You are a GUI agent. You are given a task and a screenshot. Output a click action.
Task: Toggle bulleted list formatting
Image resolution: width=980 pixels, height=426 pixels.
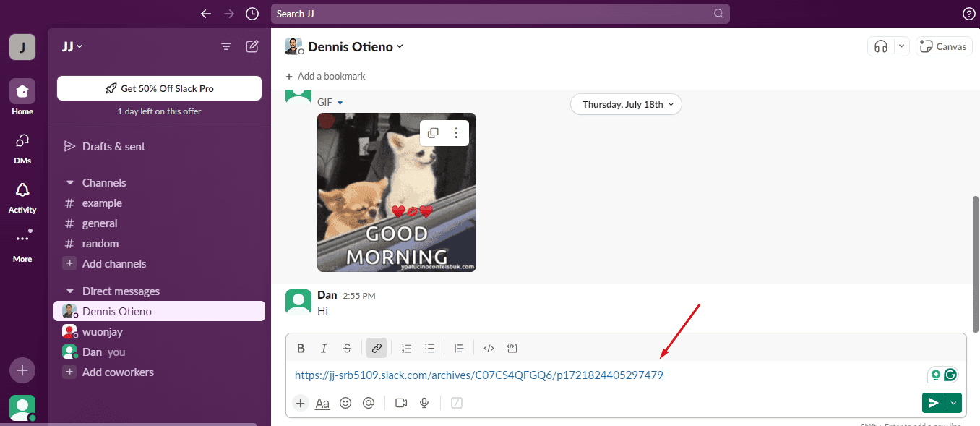429,348
